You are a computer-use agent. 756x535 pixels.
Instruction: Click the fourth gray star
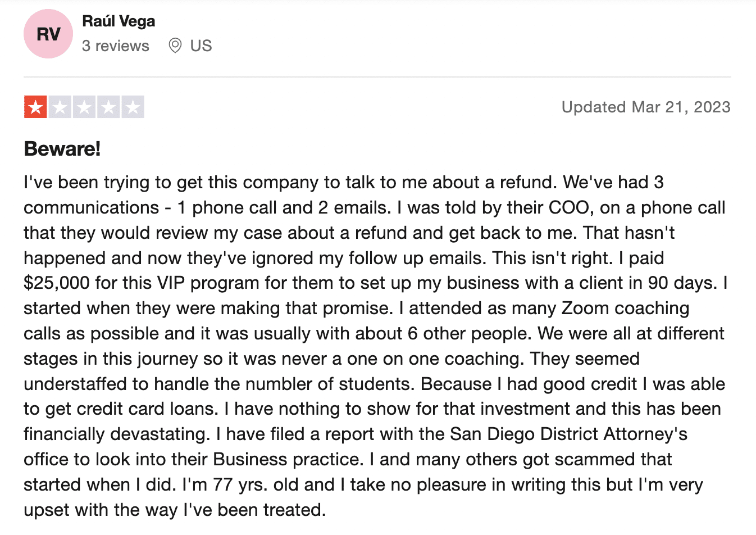[x=108, y=107]
